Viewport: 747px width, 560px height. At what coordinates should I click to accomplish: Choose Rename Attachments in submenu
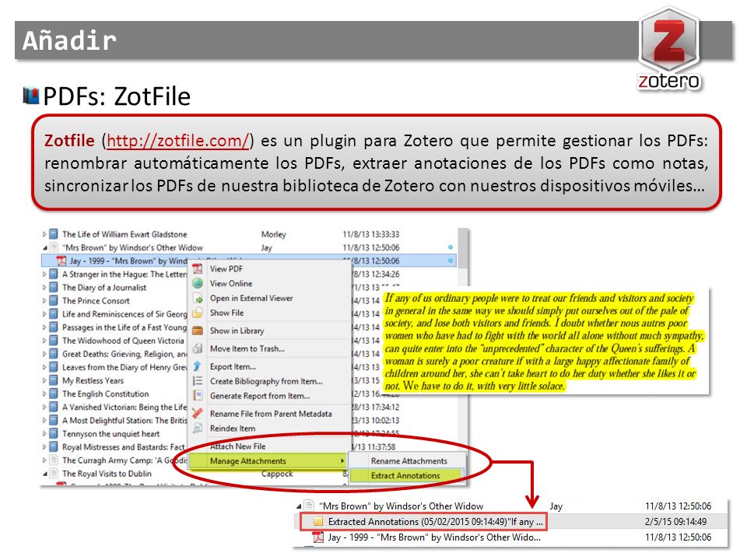click(x=408, y=461)
